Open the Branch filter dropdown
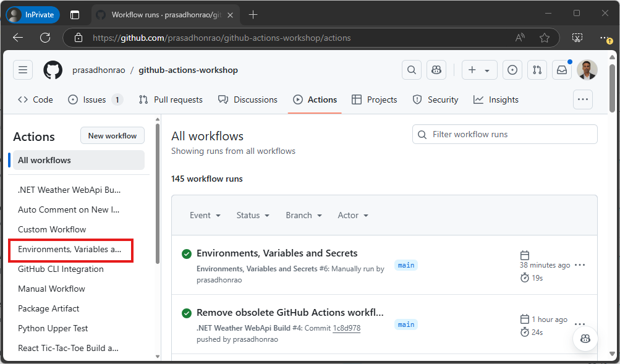This screenshot has height=364, width=620. tap(303, 215)
